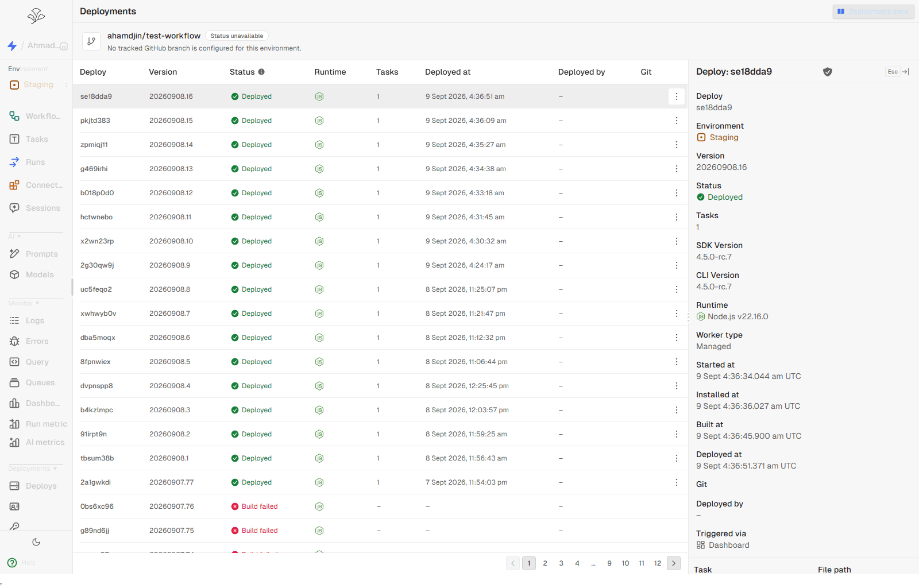Image resolution: width=919 pixels, height=588 pixels.
Task: Open the Dashboards sidebar icon
Action: [14, 403]
